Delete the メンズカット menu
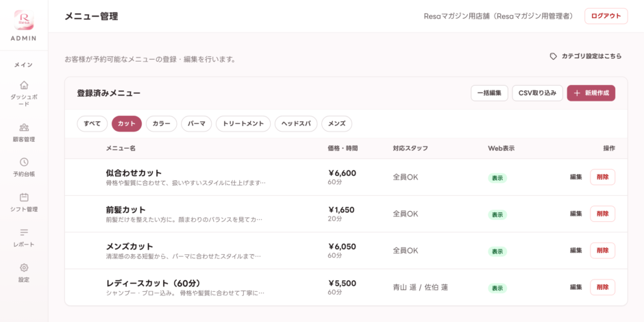The width and height of the screenshot is (644, 322). 602,251
